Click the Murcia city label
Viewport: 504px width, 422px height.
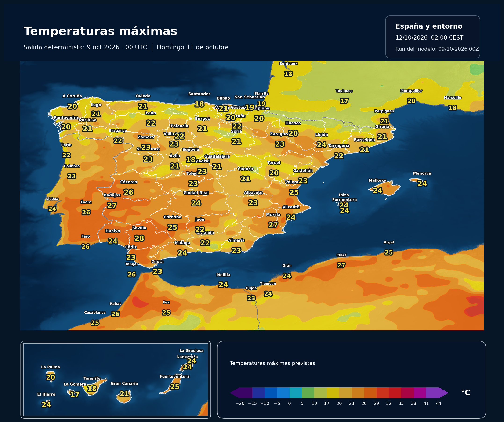[273, 215]
